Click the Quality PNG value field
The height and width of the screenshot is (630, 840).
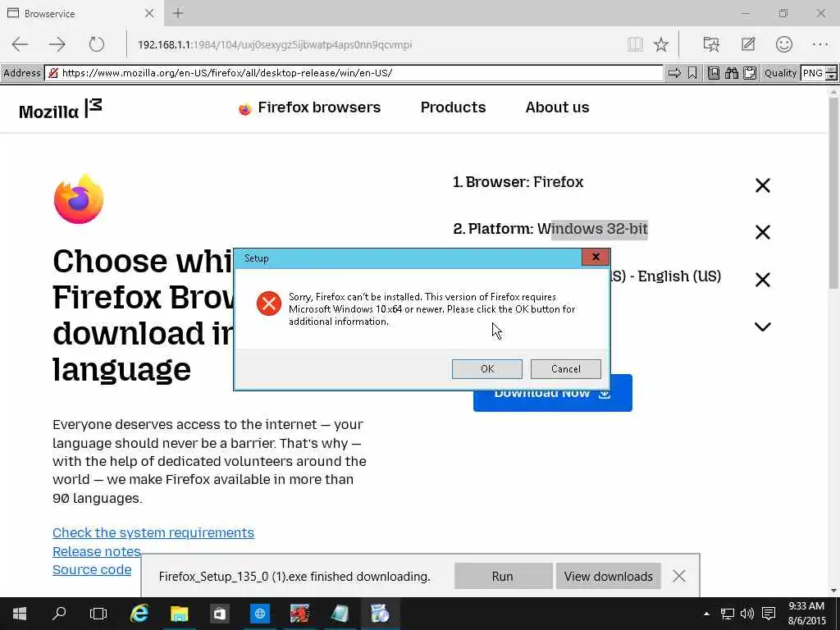point(813,73)
